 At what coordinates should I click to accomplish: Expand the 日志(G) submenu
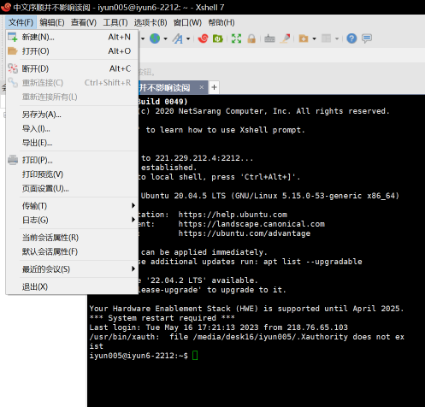(72, 220)
